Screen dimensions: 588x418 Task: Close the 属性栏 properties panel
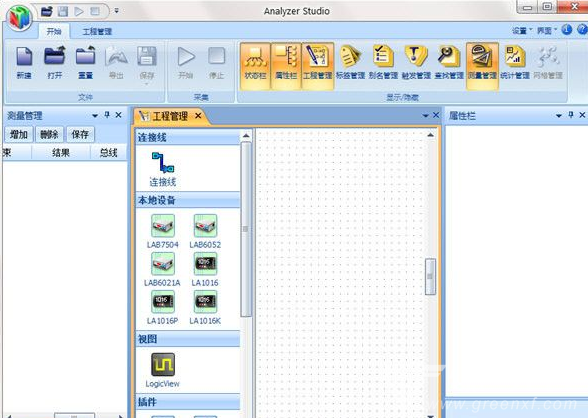[582, 115]
